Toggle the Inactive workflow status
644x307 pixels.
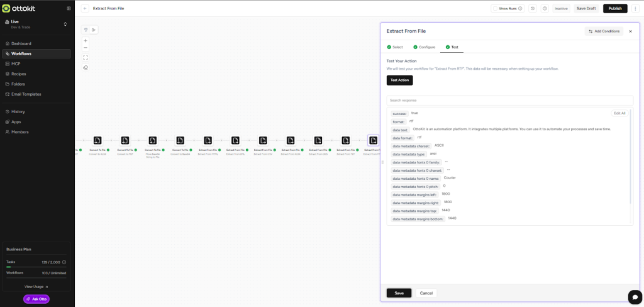coord(560,8)
